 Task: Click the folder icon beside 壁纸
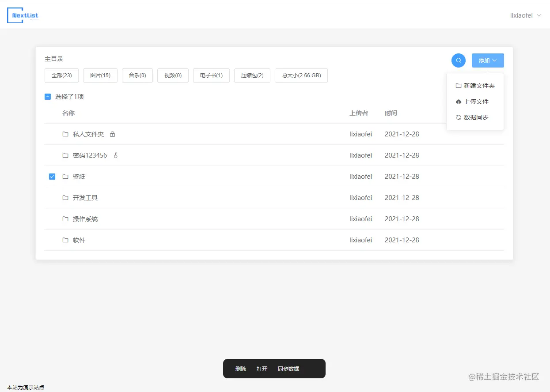tap(65, 176)
